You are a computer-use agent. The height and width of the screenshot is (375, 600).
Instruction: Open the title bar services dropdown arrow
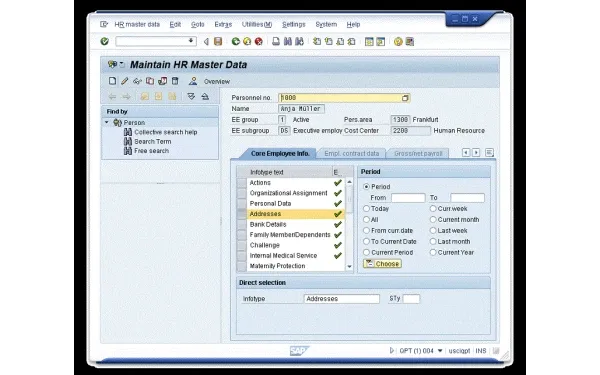122,64
